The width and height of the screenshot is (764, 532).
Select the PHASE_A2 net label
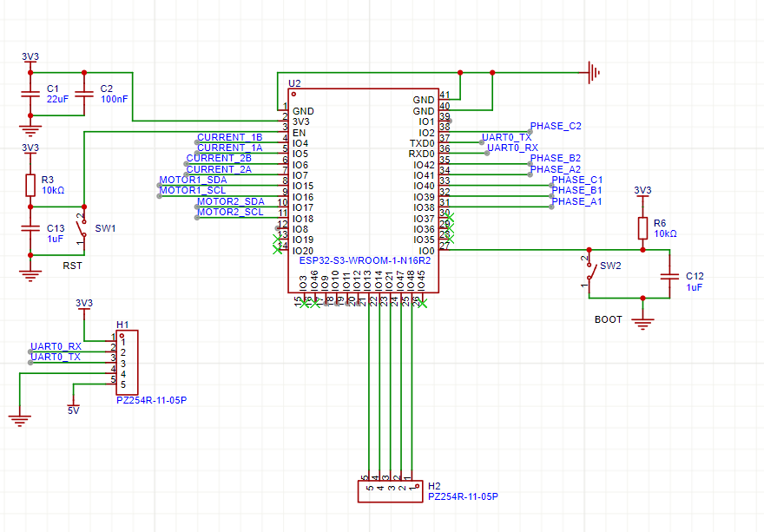pyautogui.click(x=556, y=169)
